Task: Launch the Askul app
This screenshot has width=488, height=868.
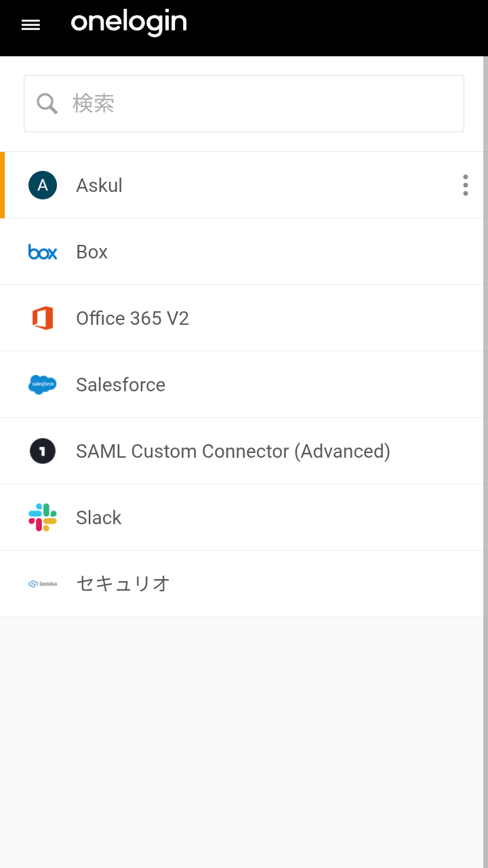Action: 241,185
